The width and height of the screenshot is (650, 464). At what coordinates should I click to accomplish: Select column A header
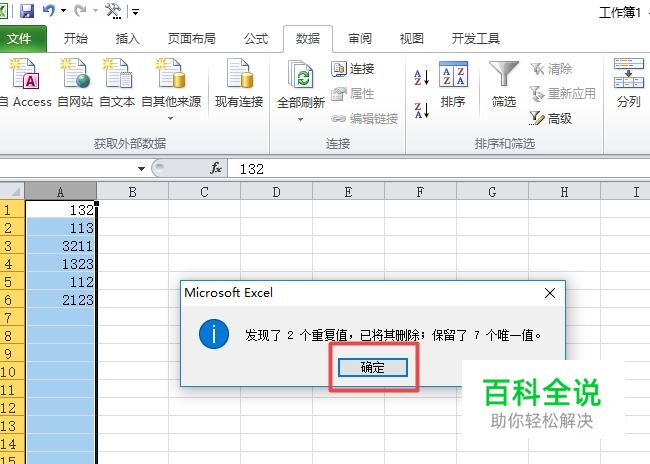pos(61,192)
